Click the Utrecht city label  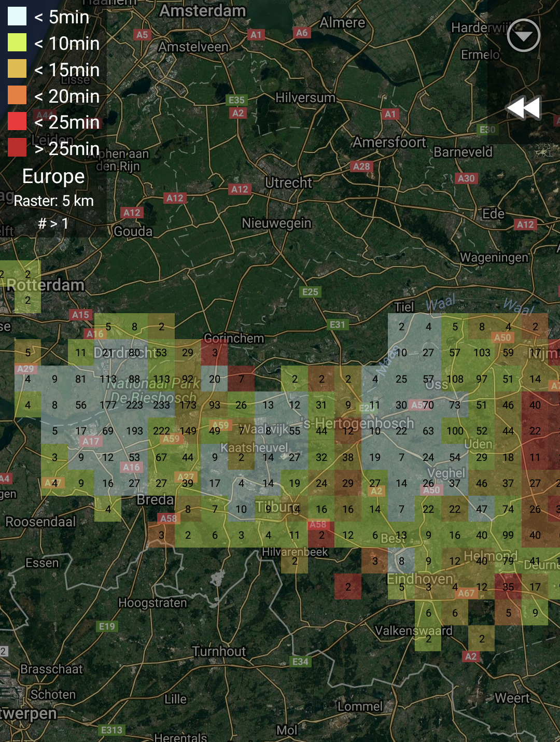(289, 183)
